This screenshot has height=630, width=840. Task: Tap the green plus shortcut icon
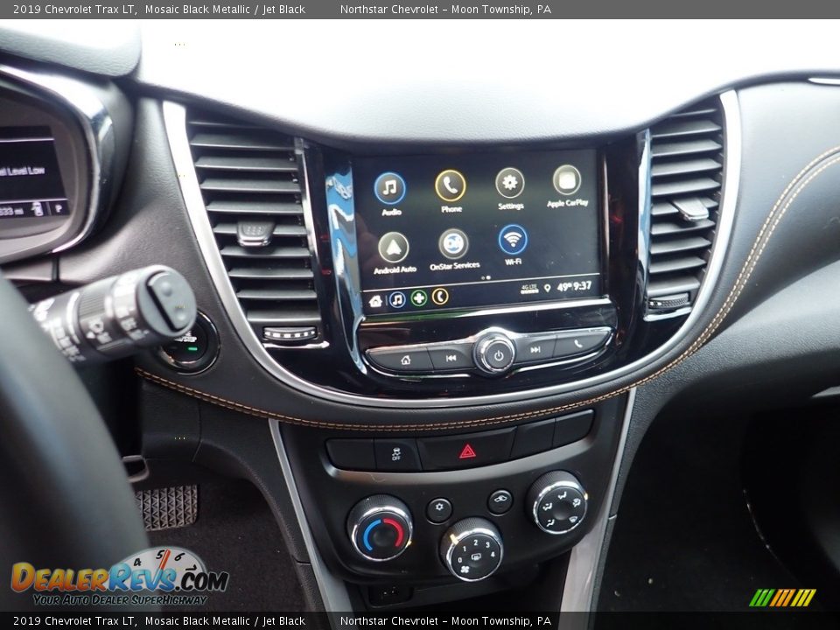(418, 297)
